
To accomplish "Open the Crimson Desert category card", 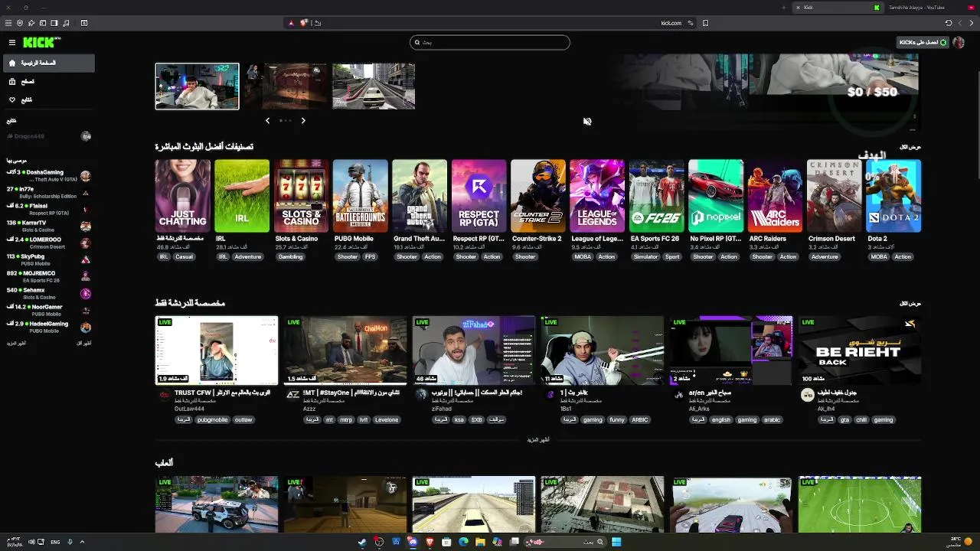I will 835,196.
